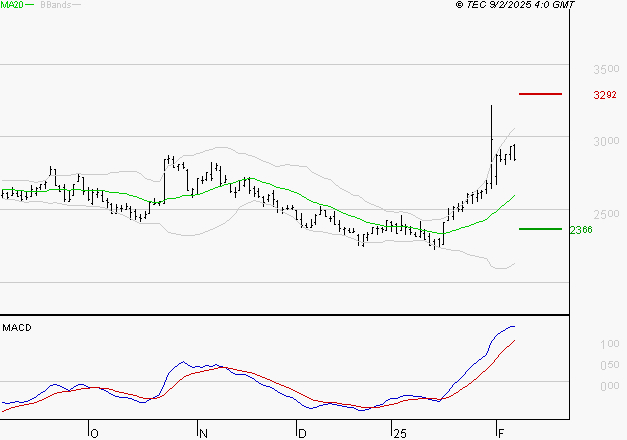627x440 pixels.
Task: Click the red 3292 resistance line
Action: [540, 94]
